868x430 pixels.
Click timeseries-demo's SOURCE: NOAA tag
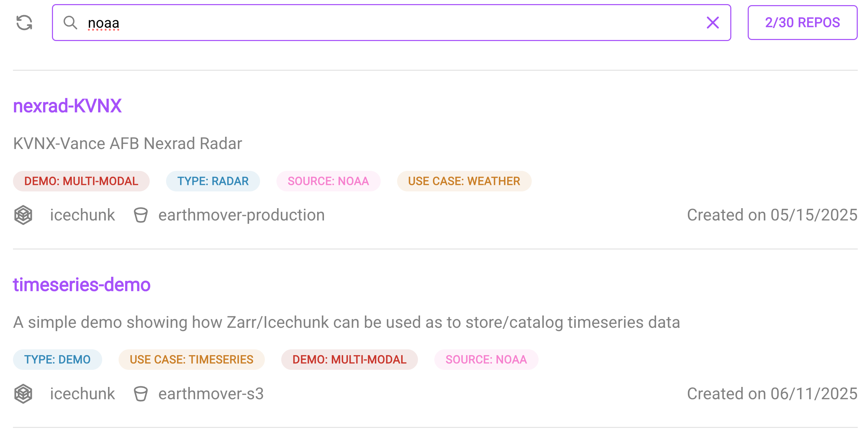pyautogui.click(x=486, y=360)
